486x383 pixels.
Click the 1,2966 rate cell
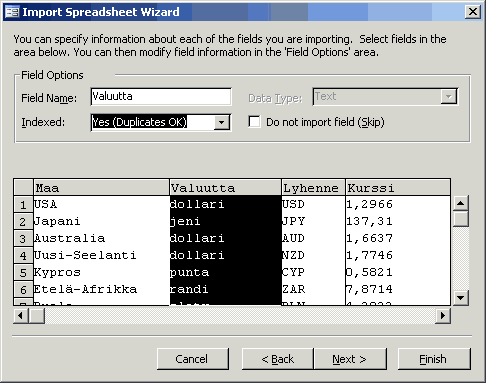[x=398, y=204]
